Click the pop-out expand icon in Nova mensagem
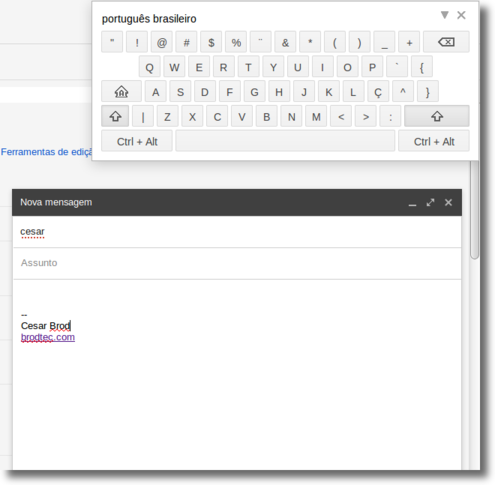This screenshot has height=485, width=495. click(430, 202)
